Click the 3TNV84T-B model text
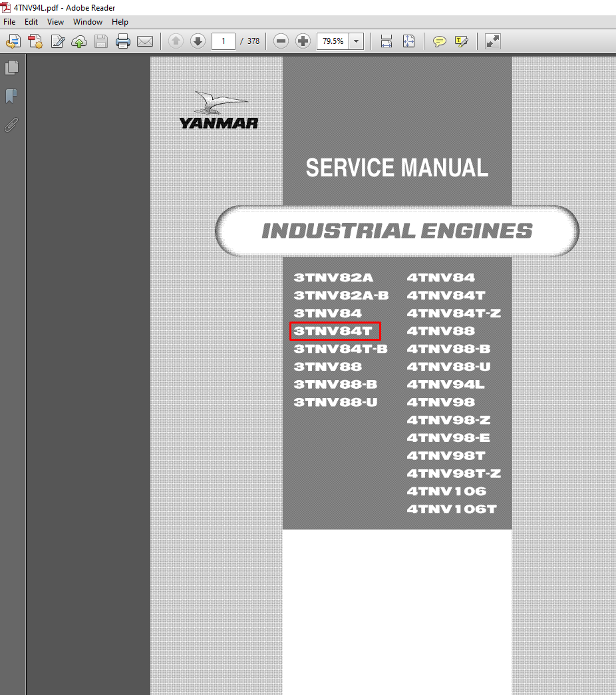The width and height of the screenshot is (616, 695). coord(341,349)
